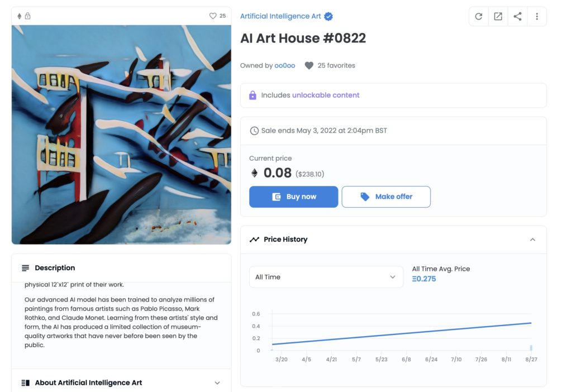Click the share icon
Viewport: 572px width, 392px height.
click(517, 17)
